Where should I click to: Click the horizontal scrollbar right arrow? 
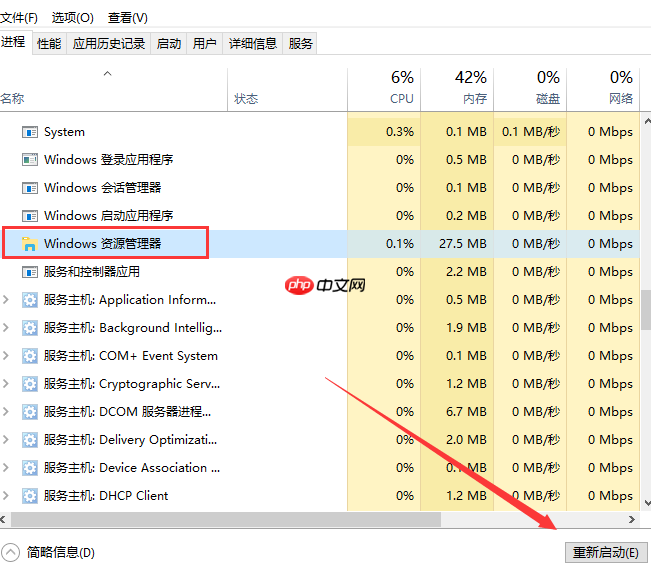pyautogui.click(x=632, y=520)
